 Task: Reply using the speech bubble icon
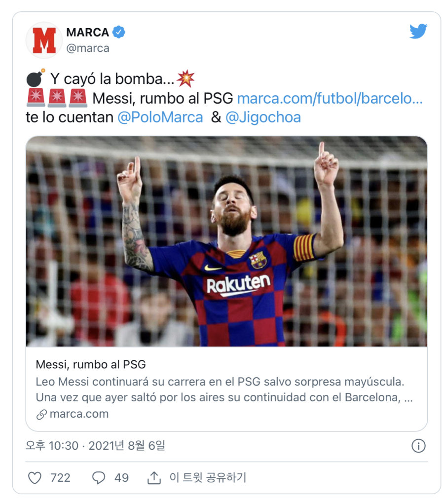click(99, 478)
